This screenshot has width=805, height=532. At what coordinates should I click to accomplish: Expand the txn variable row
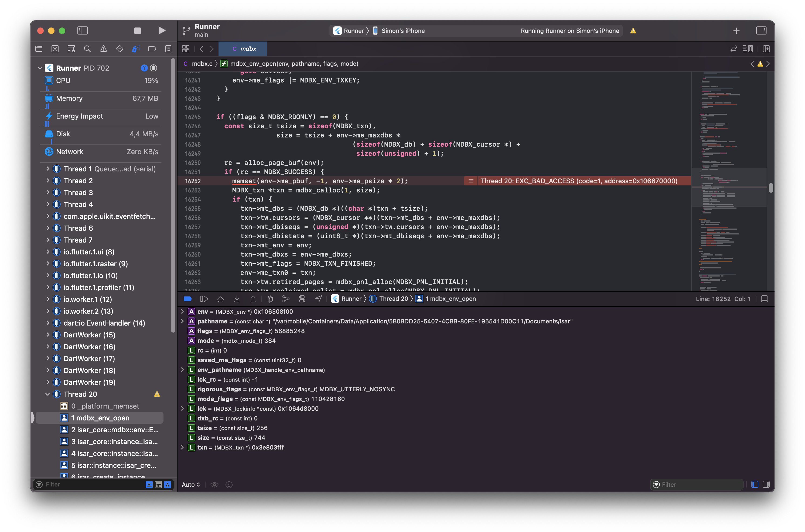[x=182, y=447]
